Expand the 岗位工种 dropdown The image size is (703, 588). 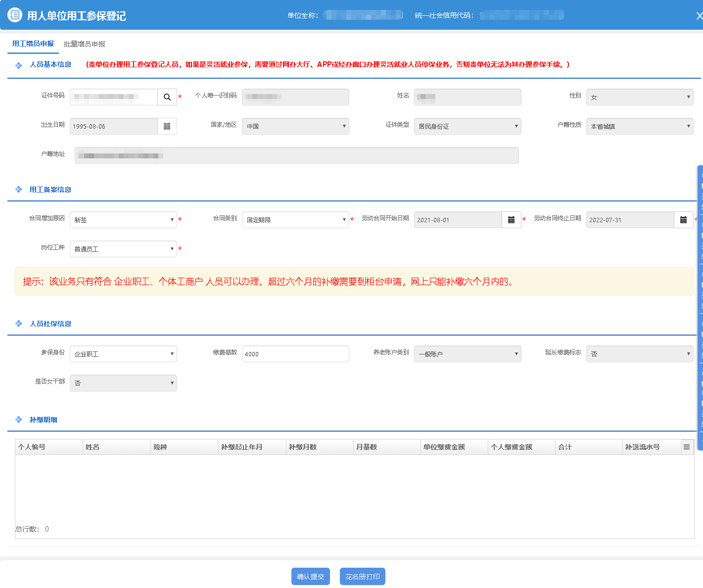coord(123,249)
